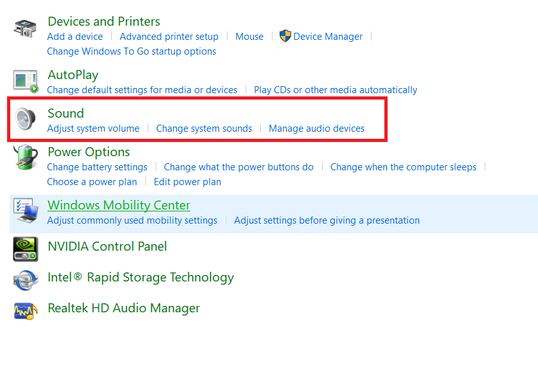
Task: Click Change system sounds
Action: [x=204, y=129]
